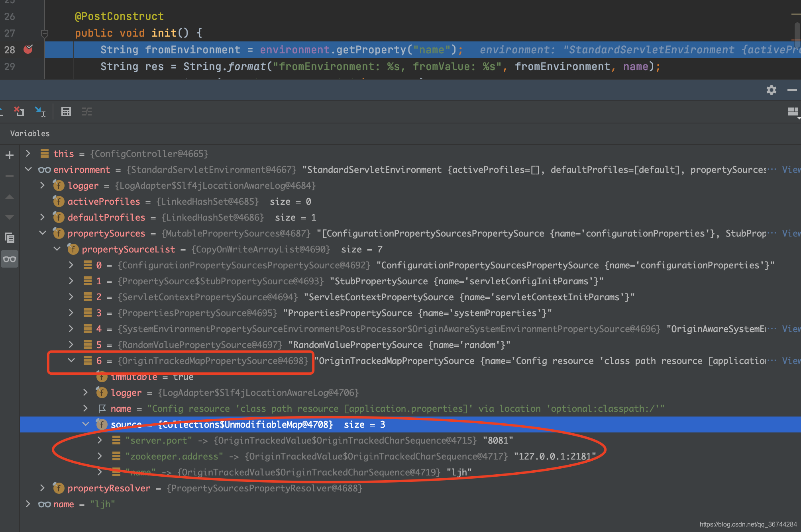Open debugger settings gear icon

click(x=772, y=90)
